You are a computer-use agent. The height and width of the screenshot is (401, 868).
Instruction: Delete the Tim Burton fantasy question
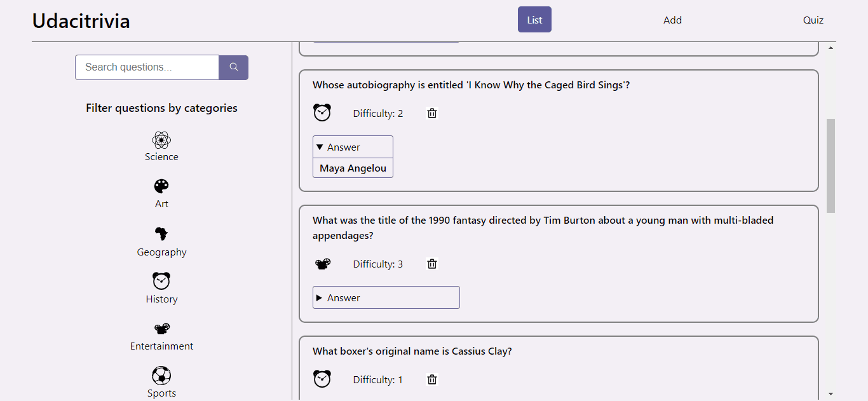click(432, 264)
